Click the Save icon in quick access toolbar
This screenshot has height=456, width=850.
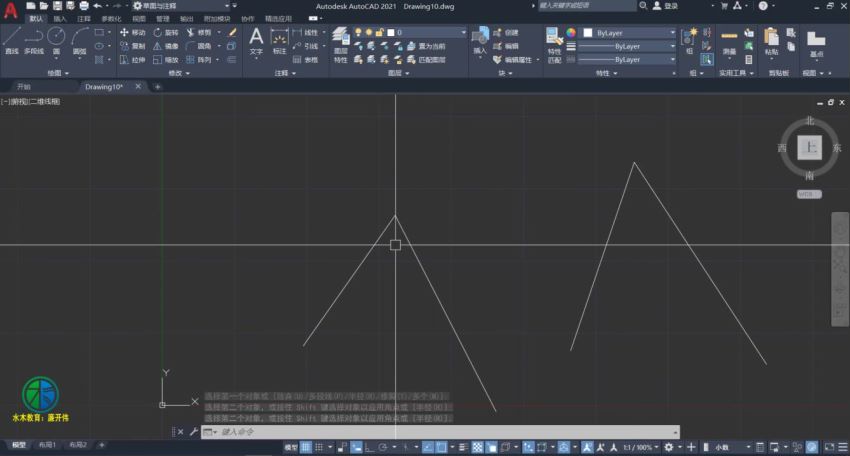pos(57,6)
